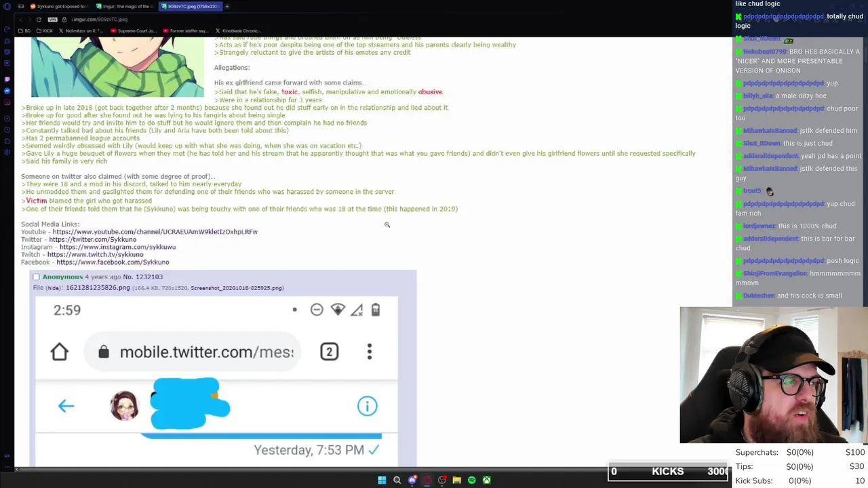
Task: Open the KICK bookmarks folder
Action: [x=44, y=30]
